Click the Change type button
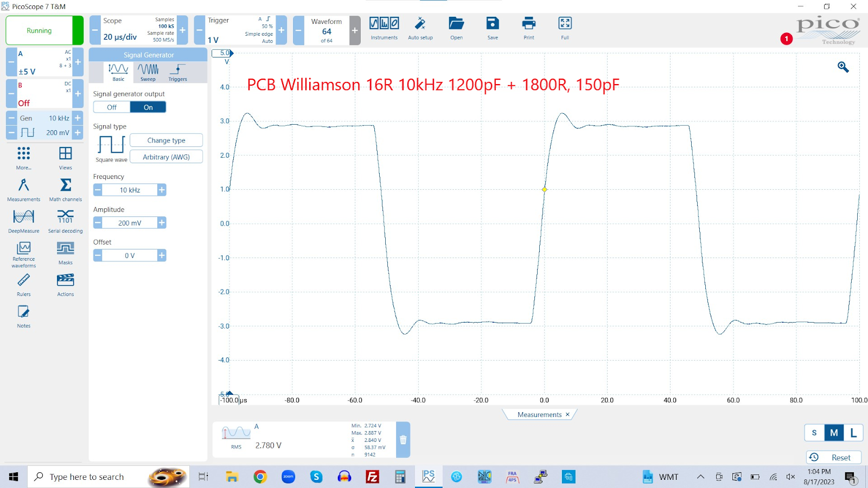Viewport: 868px width, 488px height. coord(166,140)
